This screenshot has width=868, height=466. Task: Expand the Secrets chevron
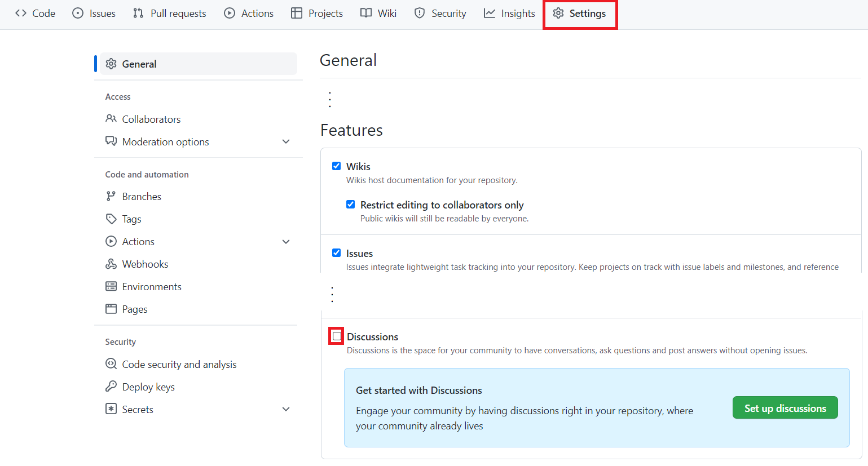[x=286, y=409]
